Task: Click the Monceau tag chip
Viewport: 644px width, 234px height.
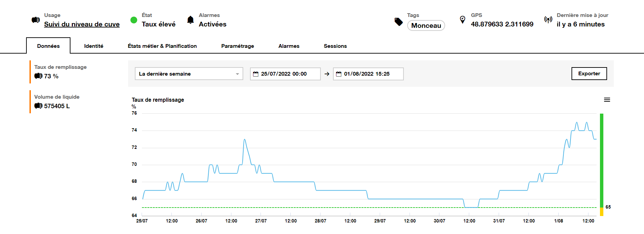Action: 426,25
